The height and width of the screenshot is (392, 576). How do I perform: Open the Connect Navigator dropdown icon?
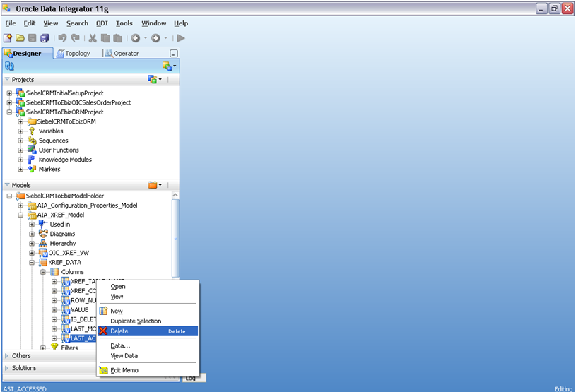169,66
